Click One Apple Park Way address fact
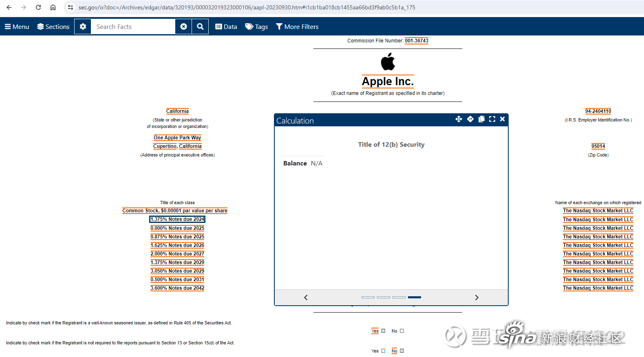644x357 pixels. click(x=177, y=138)
